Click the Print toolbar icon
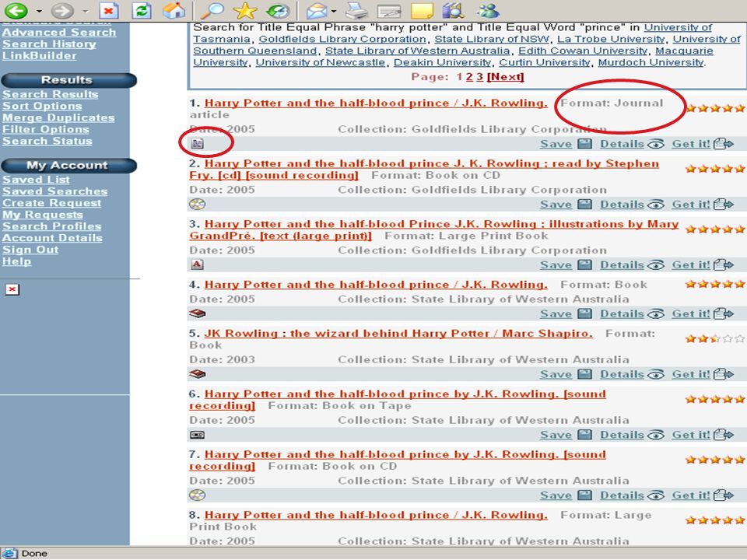 coord(357,10)
